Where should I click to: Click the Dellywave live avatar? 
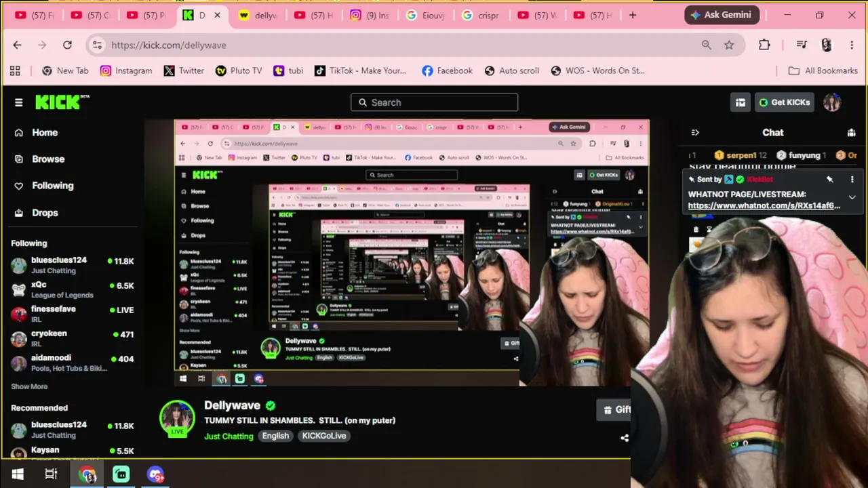(x=177, y=418)
